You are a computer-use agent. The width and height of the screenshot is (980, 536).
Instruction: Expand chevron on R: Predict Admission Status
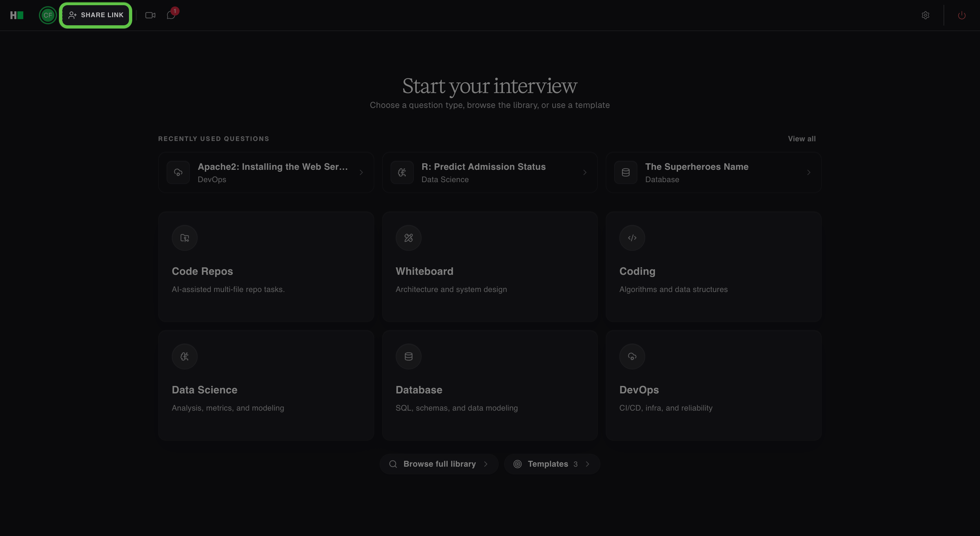(585, 172)
